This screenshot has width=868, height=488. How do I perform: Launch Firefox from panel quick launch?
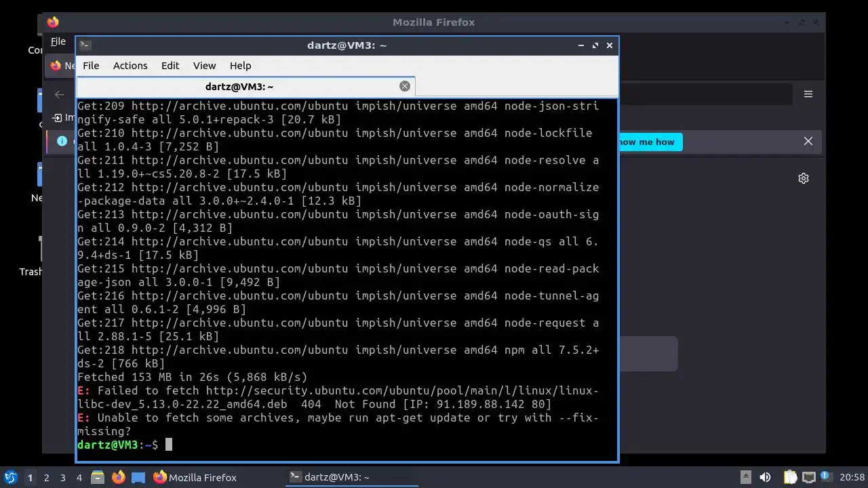118,477
